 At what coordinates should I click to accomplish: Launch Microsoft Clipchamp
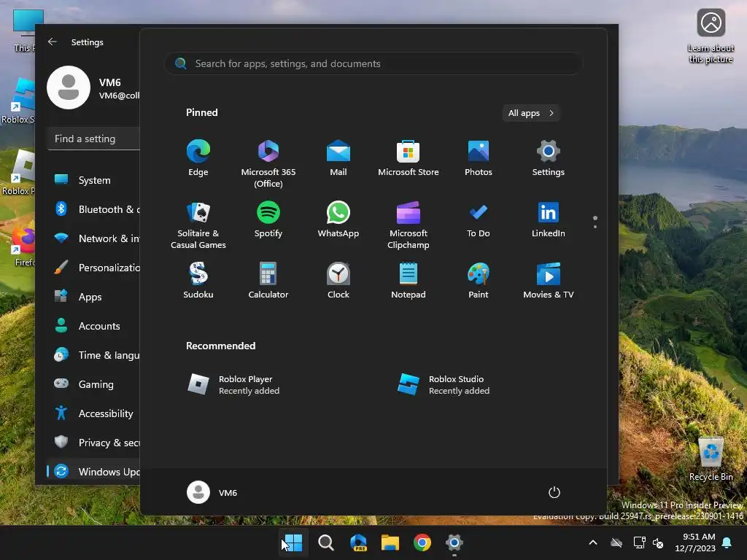tap(409, 225)
